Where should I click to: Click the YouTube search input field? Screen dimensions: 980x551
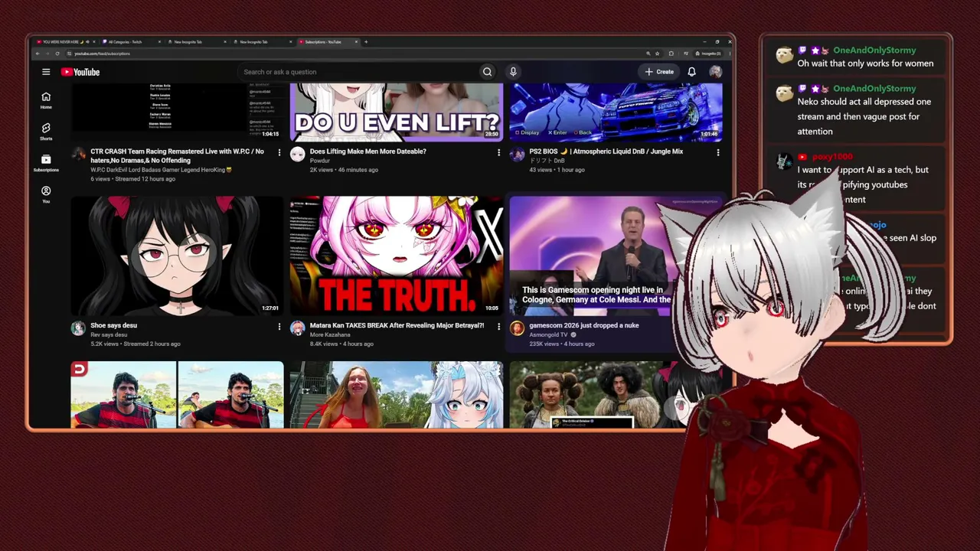tap(360, 72)
